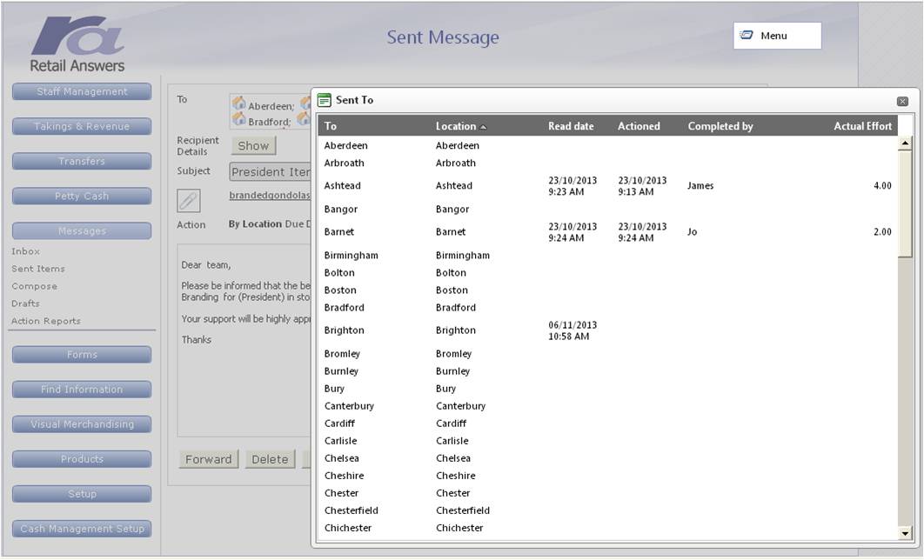Click the paperclip attachment icon

[x=189, y=201]
